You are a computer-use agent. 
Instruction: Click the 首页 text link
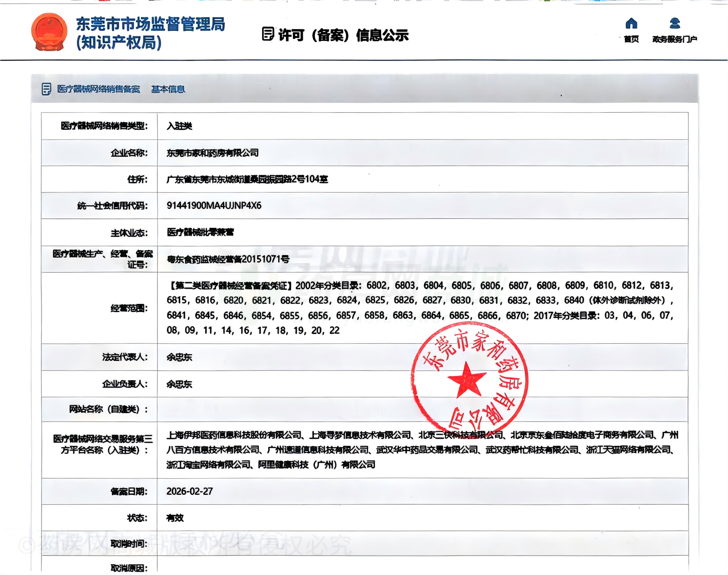click(x=631, y=39)
